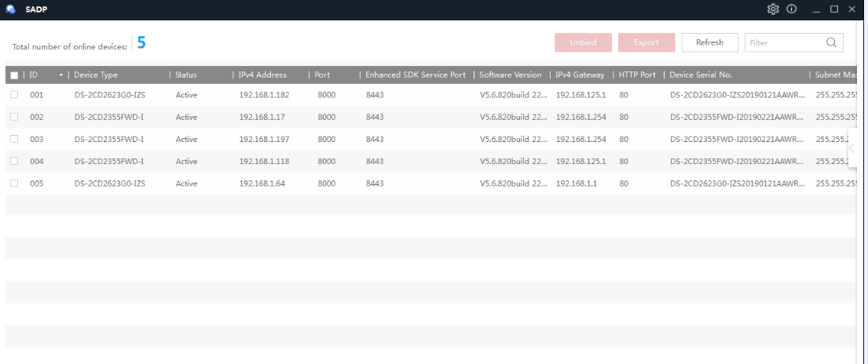Open the settings gear in title bar
Screen dimensions: 868x364
tap(773, 9)
